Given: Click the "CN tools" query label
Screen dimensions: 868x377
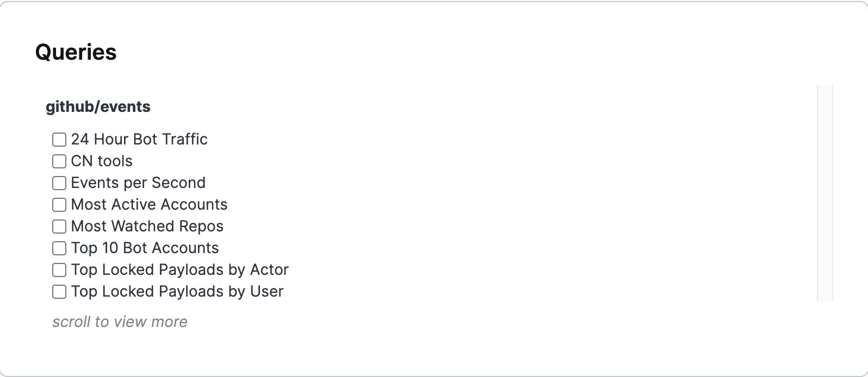Looking at the screenshot, I should [x=102, y=161].
